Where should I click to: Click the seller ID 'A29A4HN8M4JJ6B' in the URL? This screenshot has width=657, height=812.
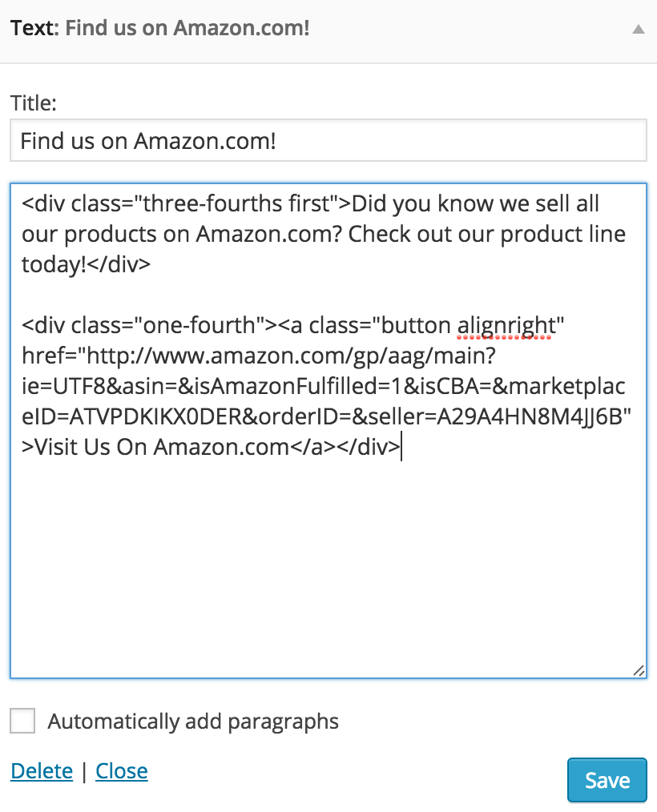529,417
